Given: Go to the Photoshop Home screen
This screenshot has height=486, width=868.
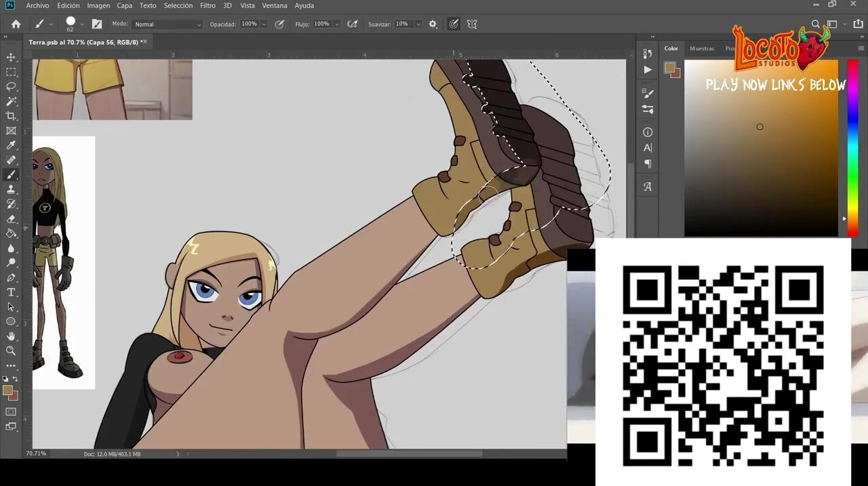Looking at the screenshot, I should 16,24.
